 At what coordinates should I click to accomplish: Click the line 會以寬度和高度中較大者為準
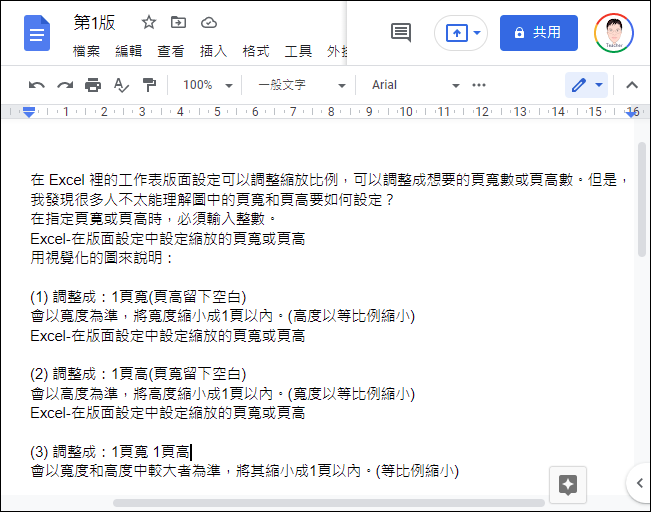pos(245,471)
